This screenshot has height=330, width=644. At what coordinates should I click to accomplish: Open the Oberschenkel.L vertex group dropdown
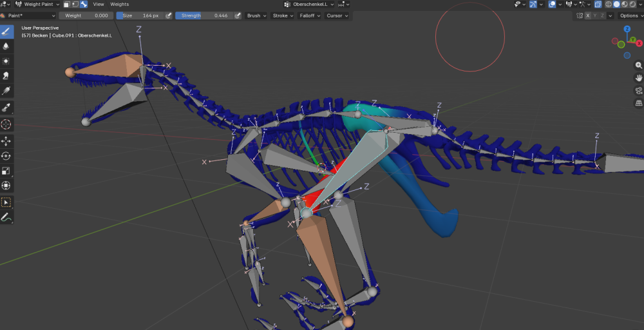309,4
